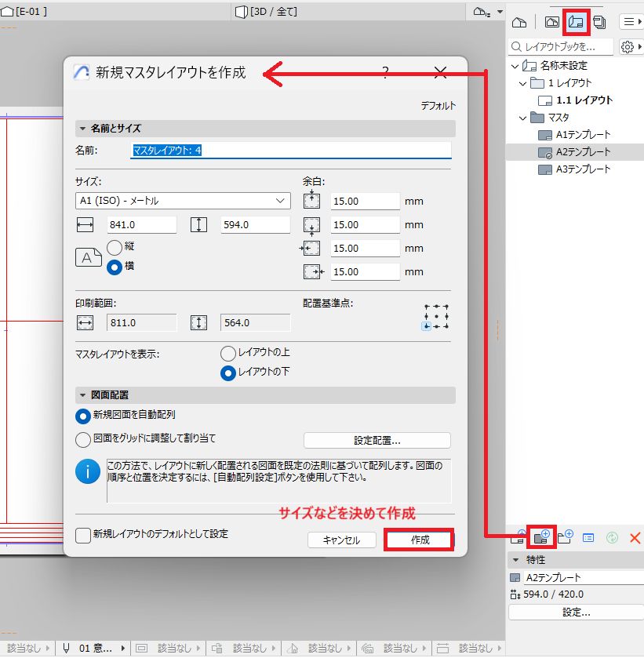644x658 pixels.
Task: Open the A1 (ISO) size dropdown
Action: click(x=183, y=201)
